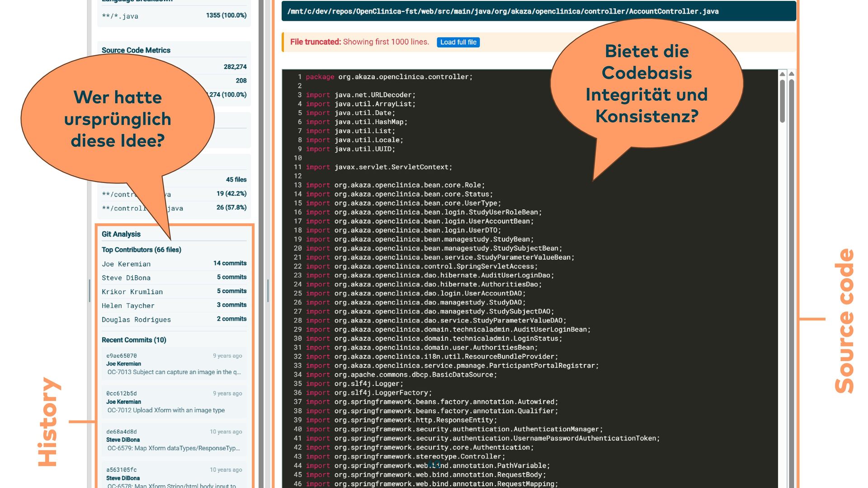The width and height of the screenshot is (868, 488).
Task: Click the splitter handle beside the code view
Action: (x=268, y=291)
